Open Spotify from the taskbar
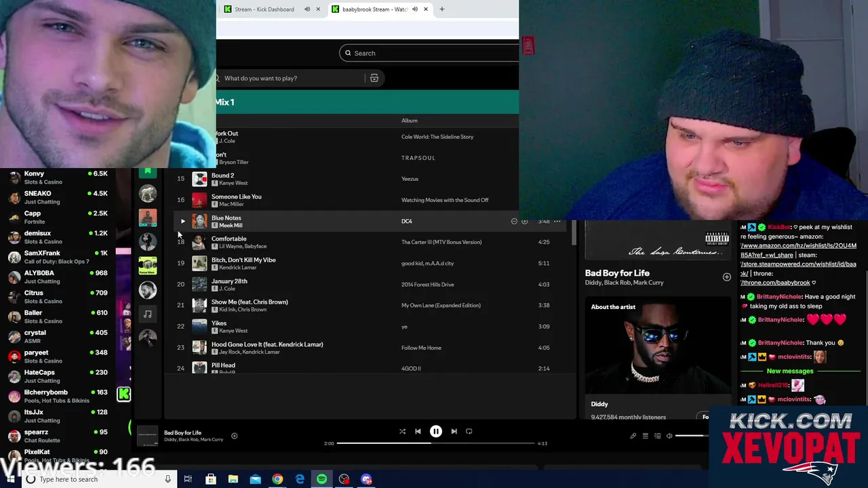The width and height of the screenshot is (868, 488). point(322,479)
